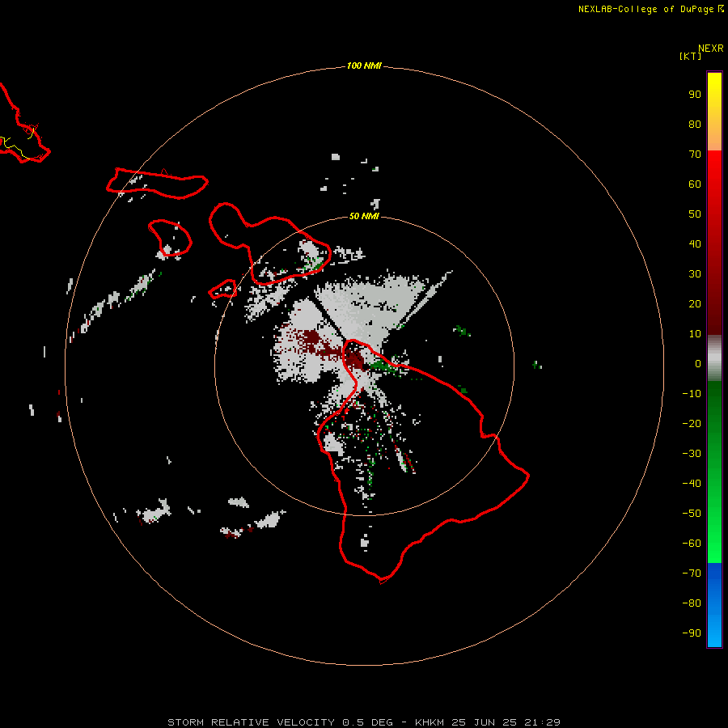Click the -90 value on the velocity scale

click(692, 633)
